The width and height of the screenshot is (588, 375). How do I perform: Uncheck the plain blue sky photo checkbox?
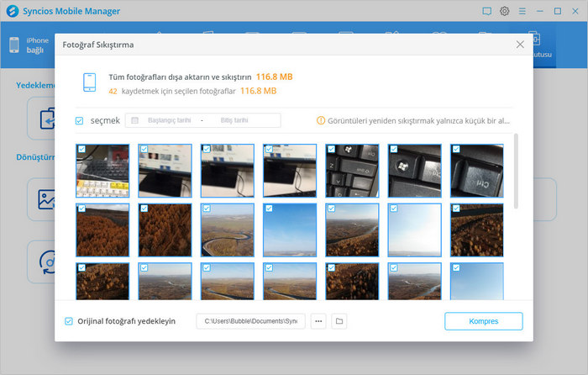(269, 209)
